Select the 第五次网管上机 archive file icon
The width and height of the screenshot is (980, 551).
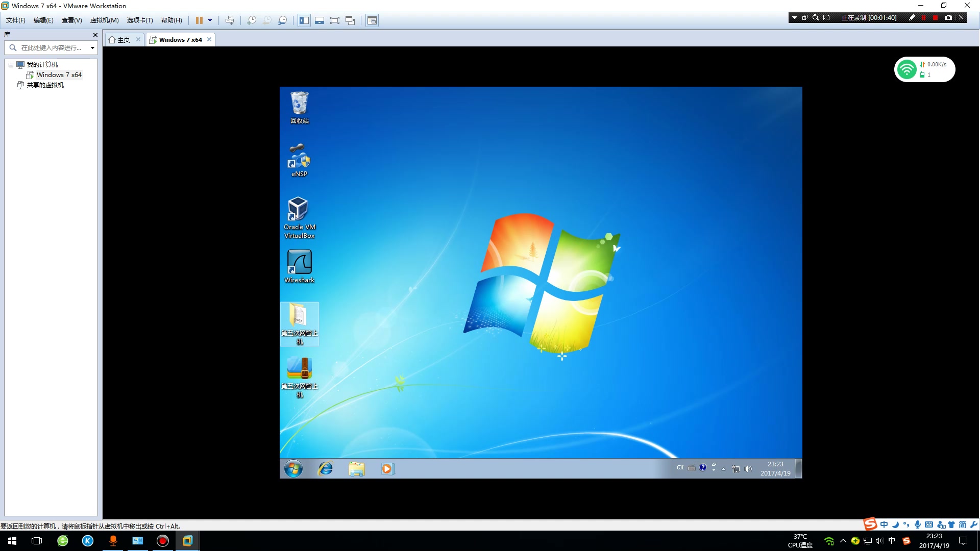tap(300, 377)
